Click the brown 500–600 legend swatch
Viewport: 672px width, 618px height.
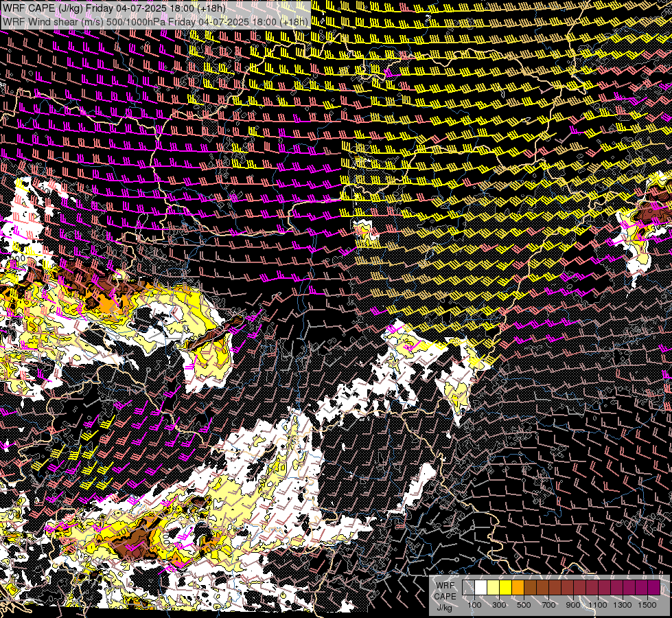(x=530, y=587)
